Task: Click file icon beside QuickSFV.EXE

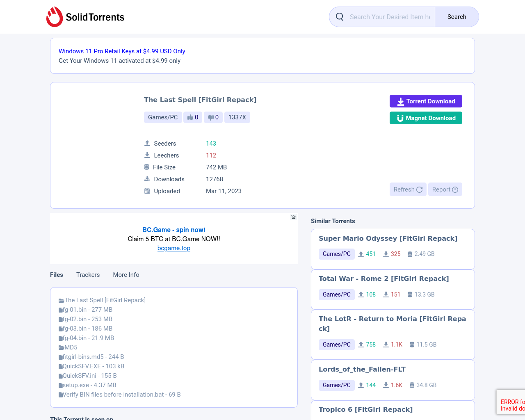Action: coord(61,367)
